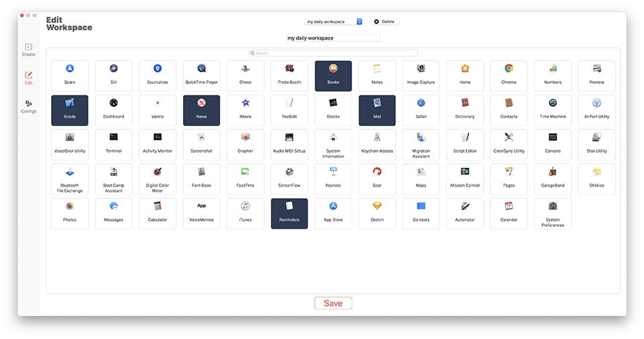Choose the Sketch app icon
Viewport: 644px width, 339px height.
coord(377,213)
